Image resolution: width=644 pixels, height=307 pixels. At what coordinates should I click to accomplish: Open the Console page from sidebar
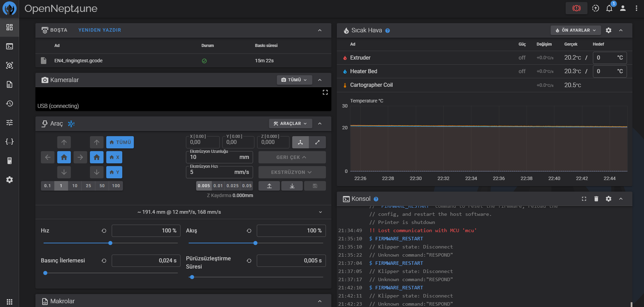(10, 46)
